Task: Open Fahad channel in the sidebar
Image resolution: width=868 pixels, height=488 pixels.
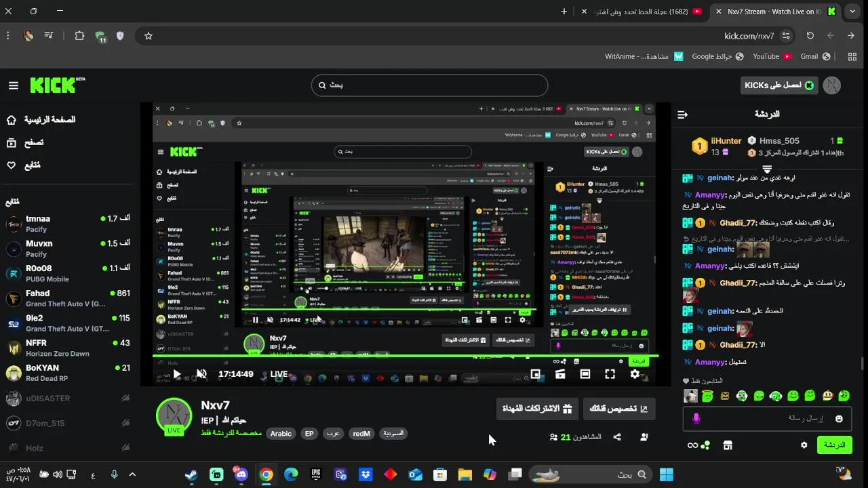Action: tap(68, 298)
